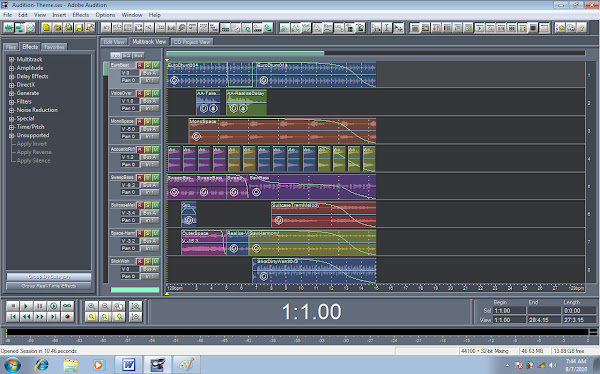The image size is (600, 374).
Task: Go to end of the session
Action: tap(54, 317)
